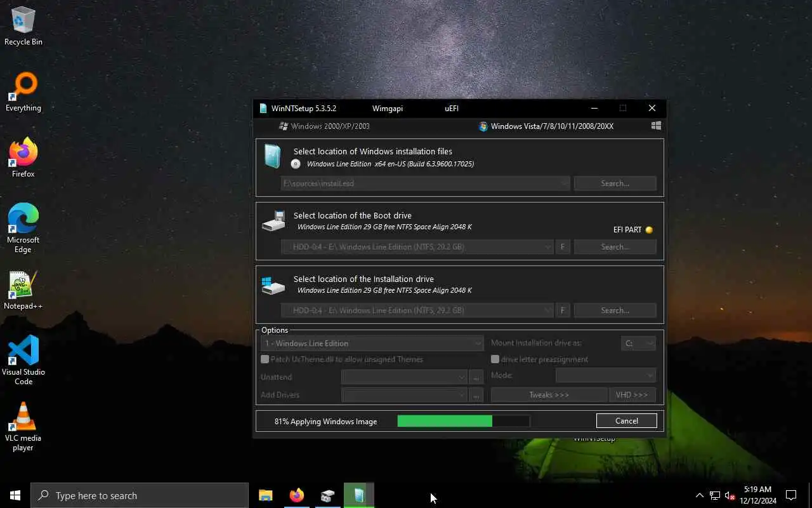Select the WinNTSetup taskbar button
Screen dimensions: 812x508
pos(359,495)
